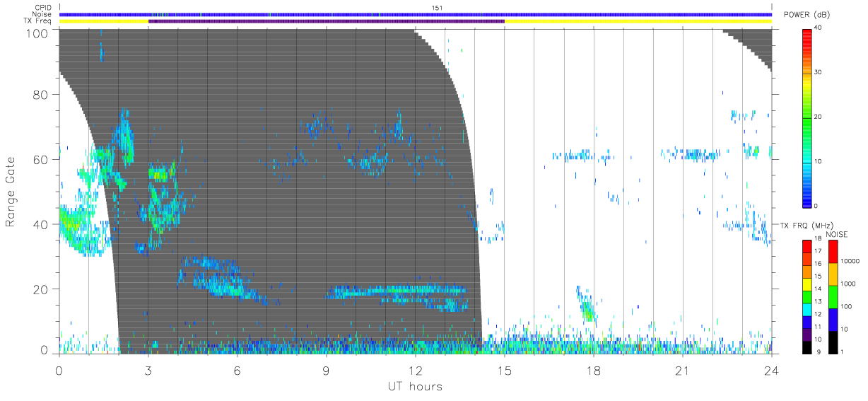Click the 100 label on noise scale
868x401 pixels.
point(848,306)
